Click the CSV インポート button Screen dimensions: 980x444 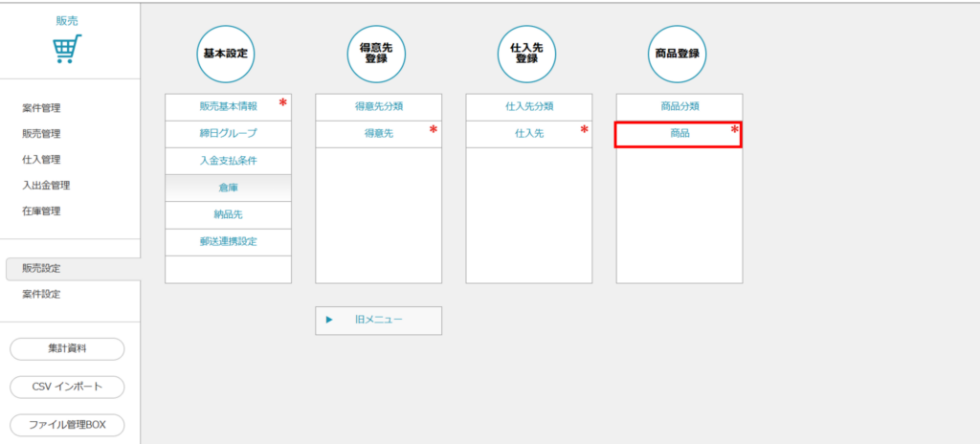point(67,387)
